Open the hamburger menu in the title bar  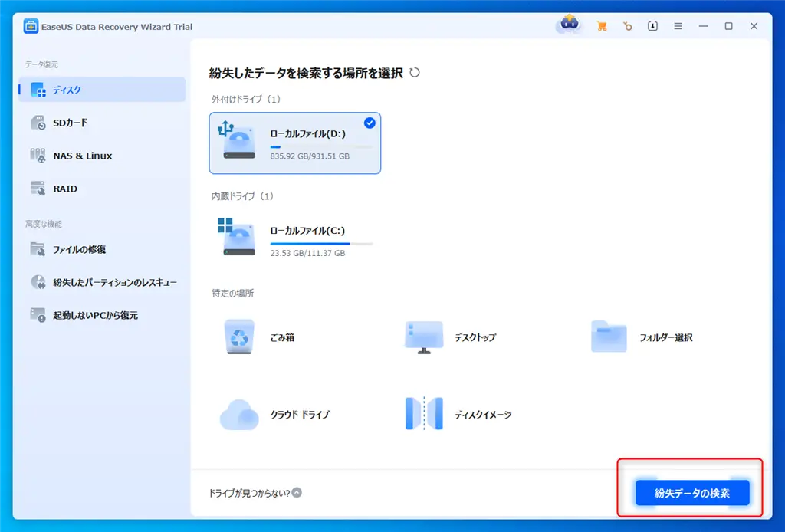[678, 25]
